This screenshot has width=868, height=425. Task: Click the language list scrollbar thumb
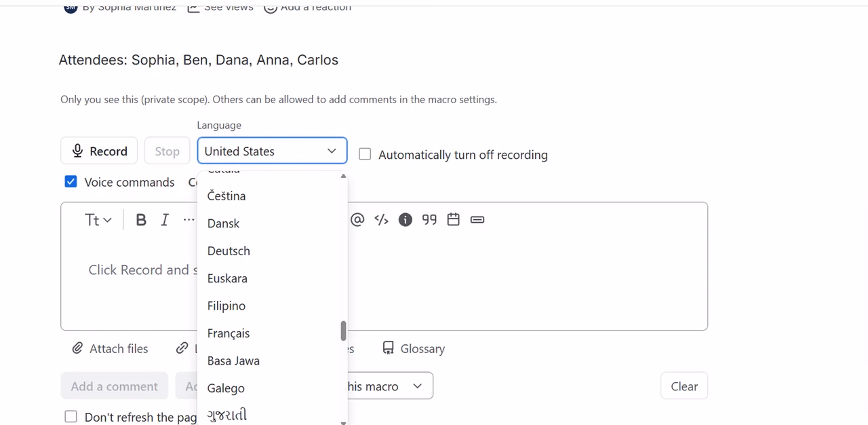tap(343, 331)
